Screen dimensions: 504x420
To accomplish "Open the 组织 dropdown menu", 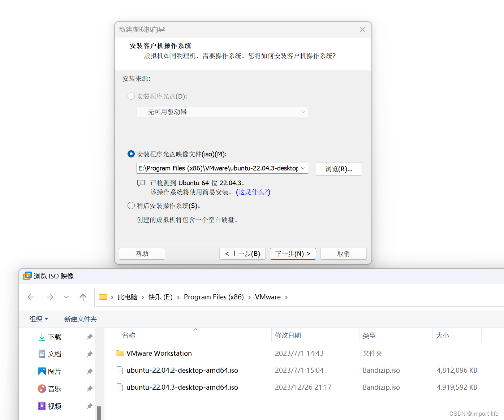I will pos(39,319).
